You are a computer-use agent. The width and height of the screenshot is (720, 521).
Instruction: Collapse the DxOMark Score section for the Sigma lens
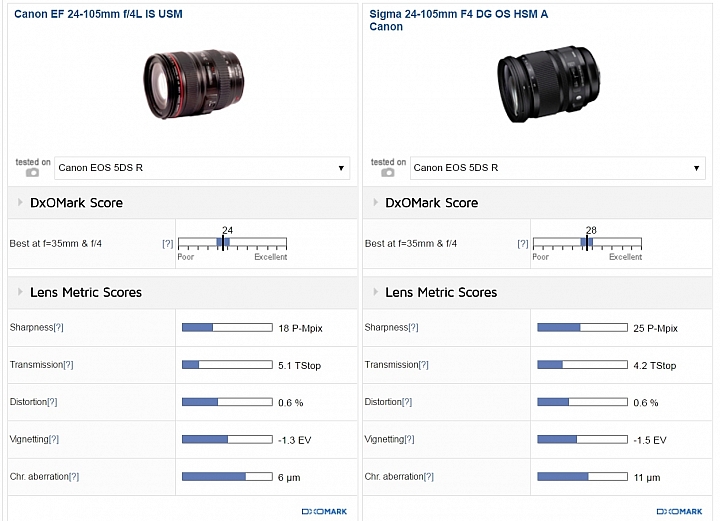[x=376, y=203]
